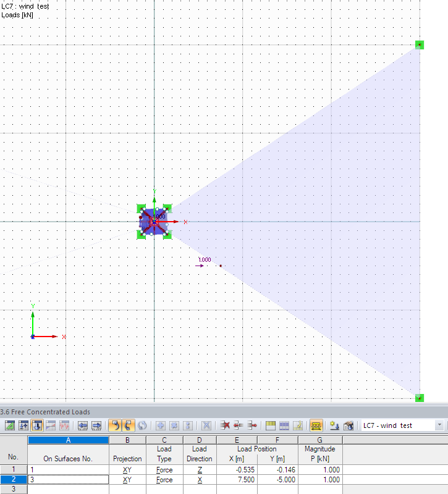The image size is (448, 494).
Task: Click the -0.146 Y position cell
Action: pos(277,470)
